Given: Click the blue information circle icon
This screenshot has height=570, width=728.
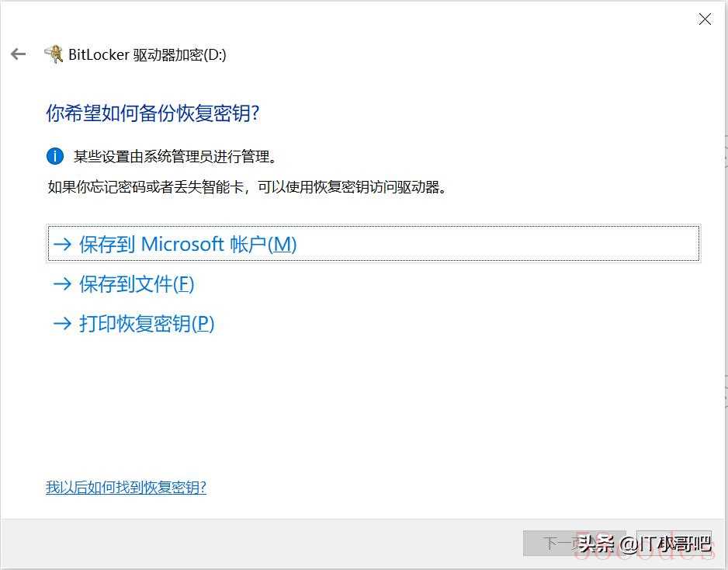Looking at the screenshot, I should pos(55,156).
